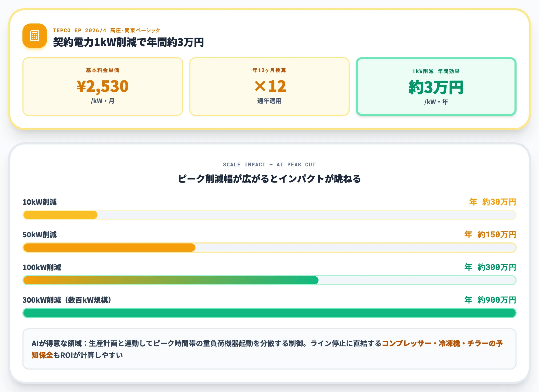The width and height of the screenshot is (539, 392).
Task: Click the "通年適用" caption
Action: tap(269, 101)
